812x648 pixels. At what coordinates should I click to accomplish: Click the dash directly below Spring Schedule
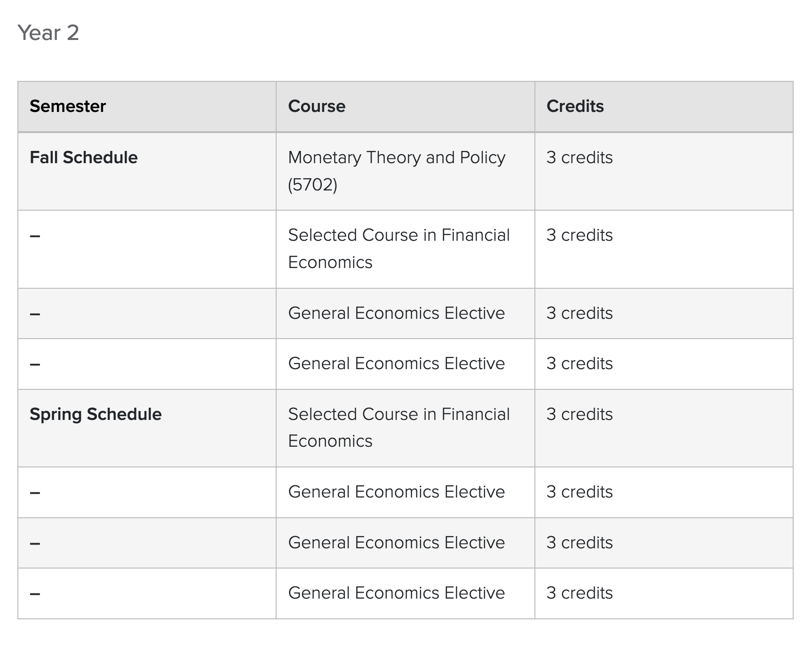[x=35, y=493]
